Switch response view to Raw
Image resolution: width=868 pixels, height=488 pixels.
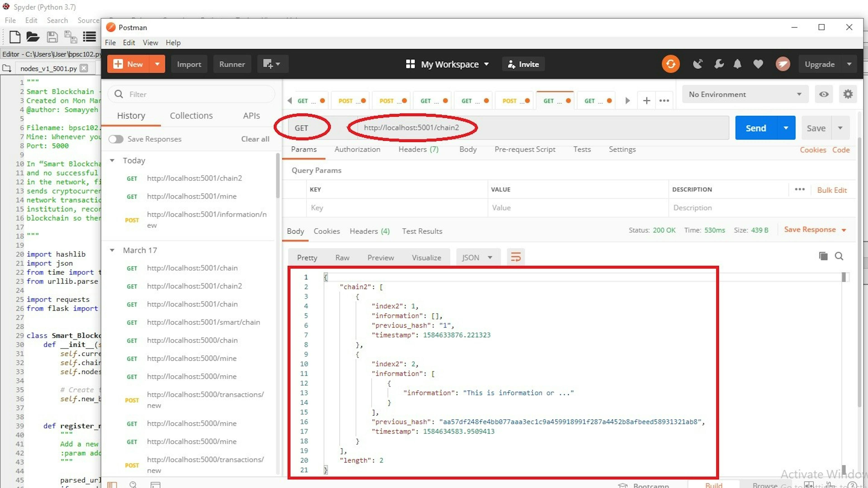(x=342, y=258)
